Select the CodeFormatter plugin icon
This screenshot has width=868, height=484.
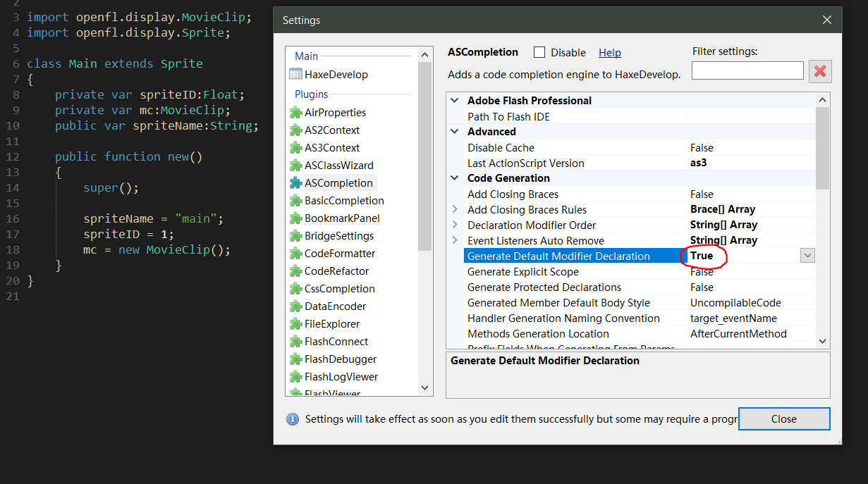click(x=295, y=254)
